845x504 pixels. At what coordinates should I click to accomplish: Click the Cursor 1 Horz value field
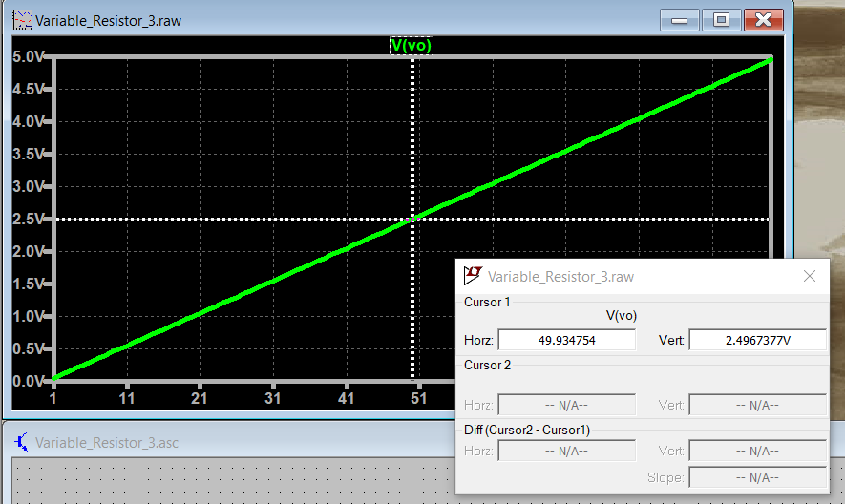[x=566, y=341]
